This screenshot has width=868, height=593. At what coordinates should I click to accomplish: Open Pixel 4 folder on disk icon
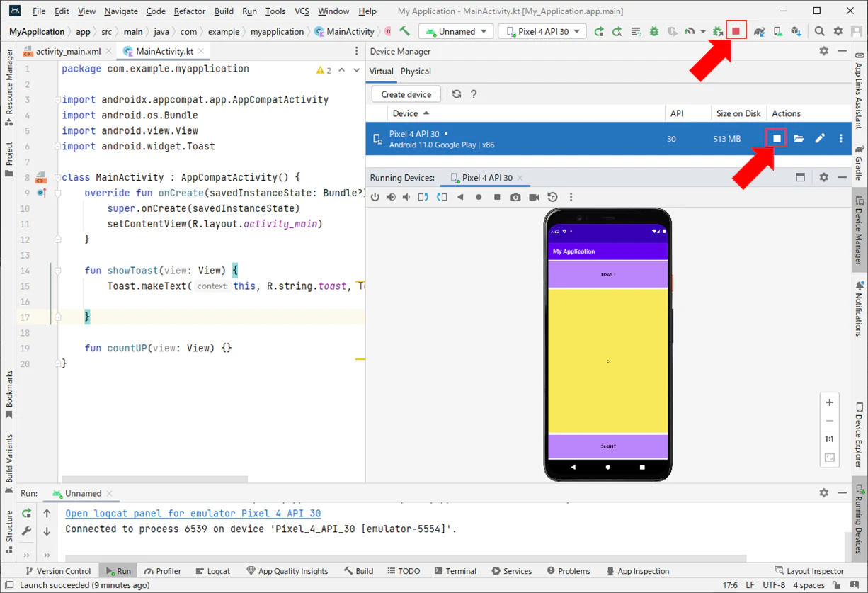click(799, 138)
